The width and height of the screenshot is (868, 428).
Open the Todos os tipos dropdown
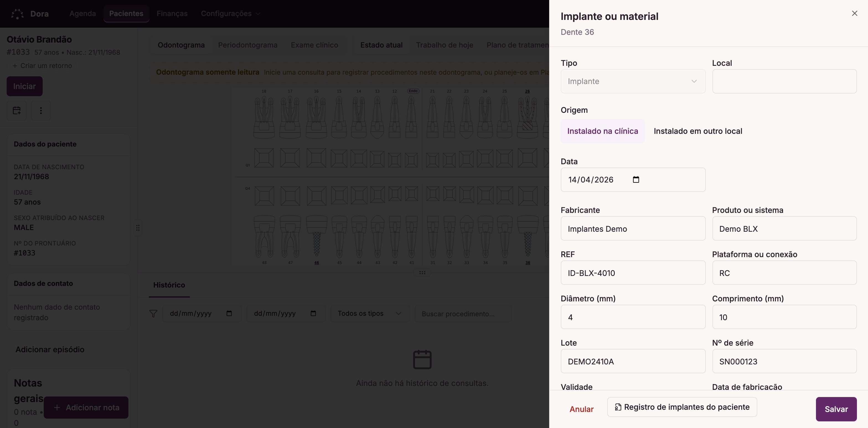[x=370, y=314]
